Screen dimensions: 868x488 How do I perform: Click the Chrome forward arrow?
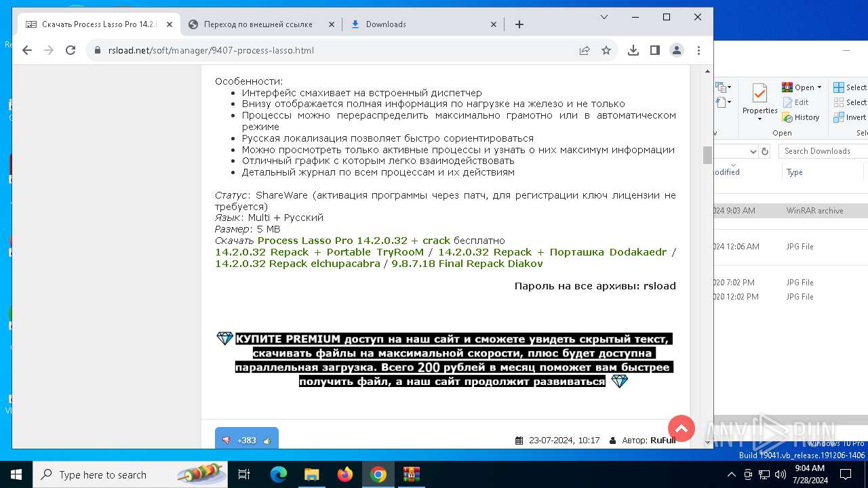tap(49, 50)
